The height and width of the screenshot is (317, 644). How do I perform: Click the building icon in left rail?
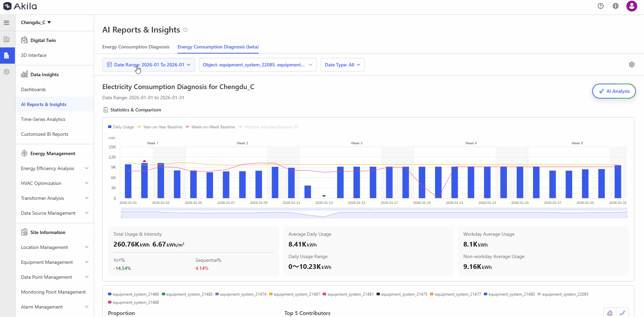(6, 39)
